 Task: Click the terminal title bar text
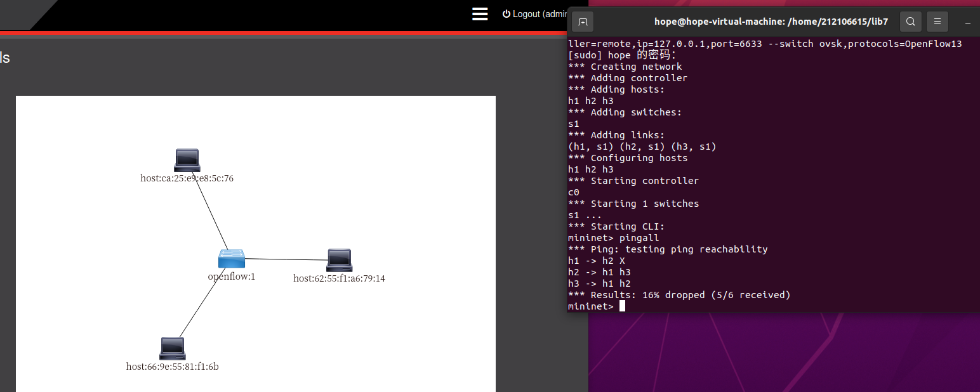point(771,22)
